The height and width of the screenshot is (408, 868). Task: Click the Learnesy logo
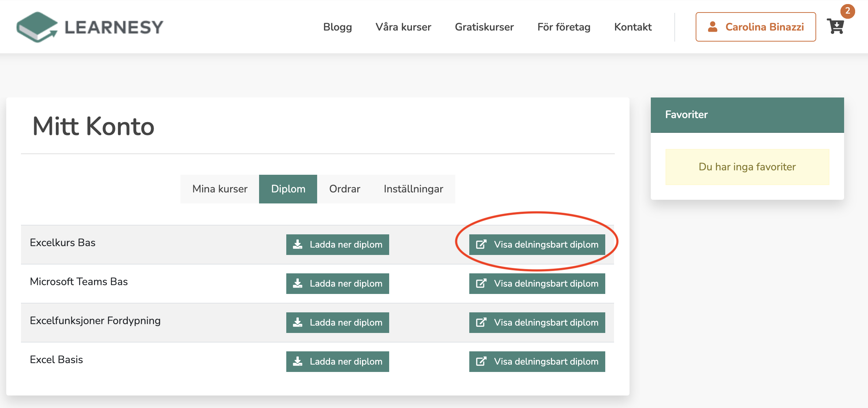coord(90,27)
